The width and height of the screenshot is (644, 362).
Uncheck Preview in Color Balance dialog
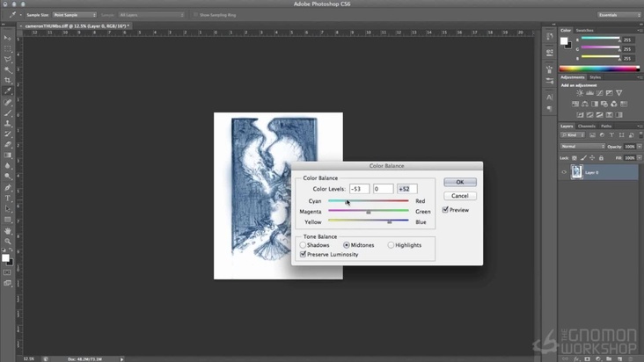(x=445, y=210)
